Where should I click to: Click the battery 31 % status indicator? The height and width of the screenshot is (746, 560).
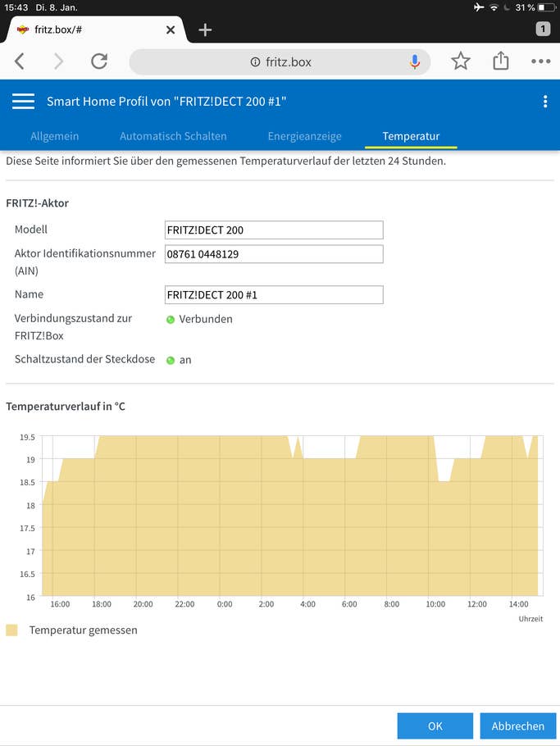[x=535, y=7]
